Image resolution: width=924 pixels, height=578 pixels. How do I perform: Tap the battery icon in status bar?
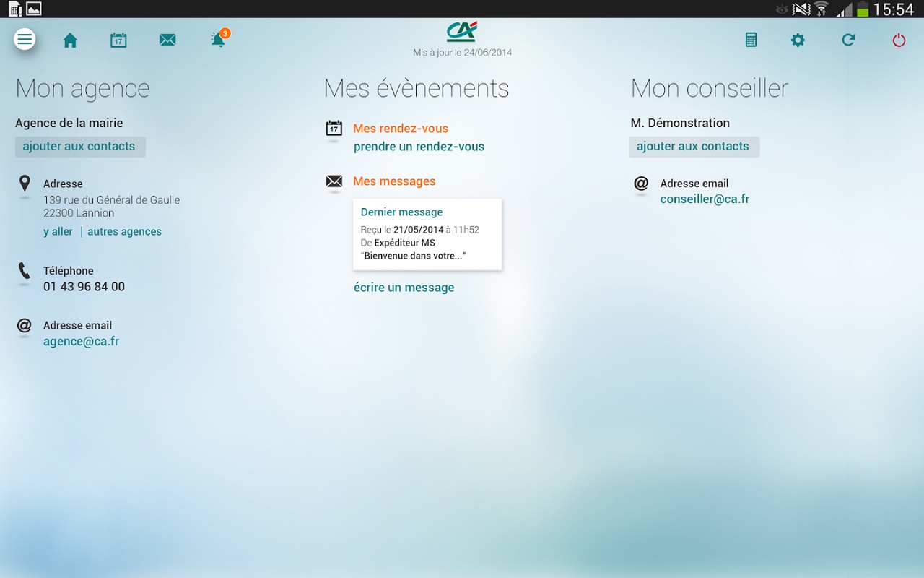[863, 9]
